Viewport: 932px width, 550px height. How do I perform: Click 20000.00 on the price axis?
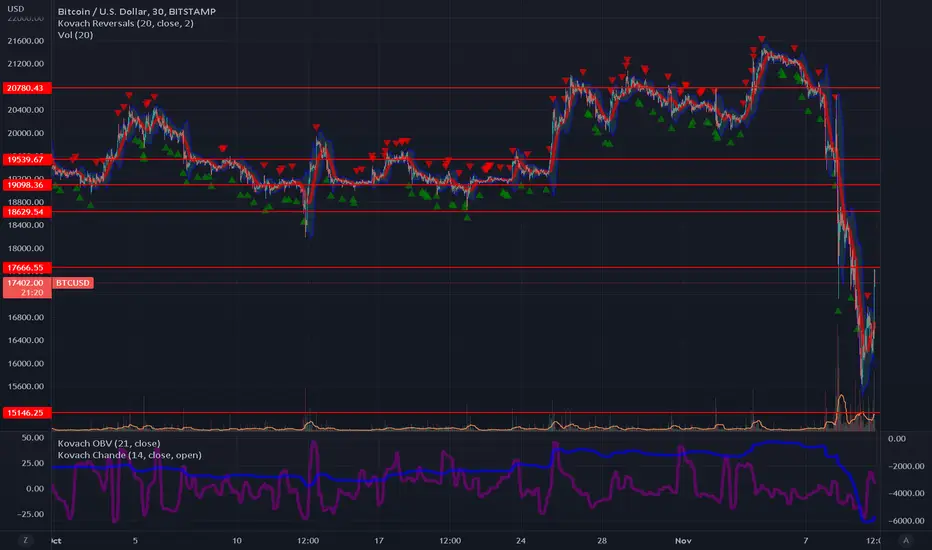(26, 133)
